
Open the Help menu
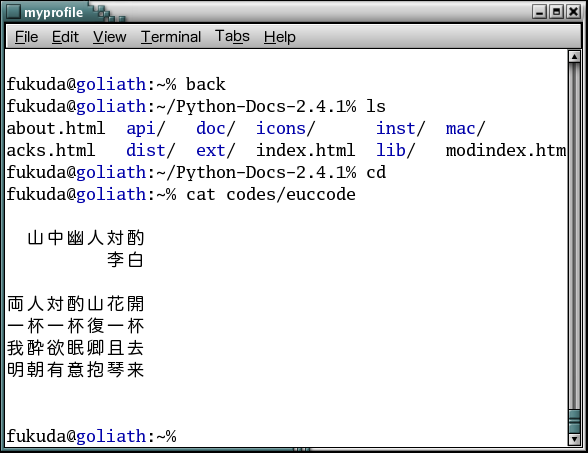(x=279, y=37)
